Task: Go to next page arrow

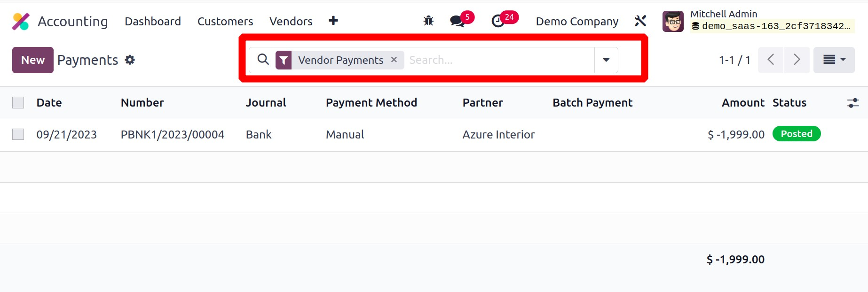Action: (x=797, y=60)
